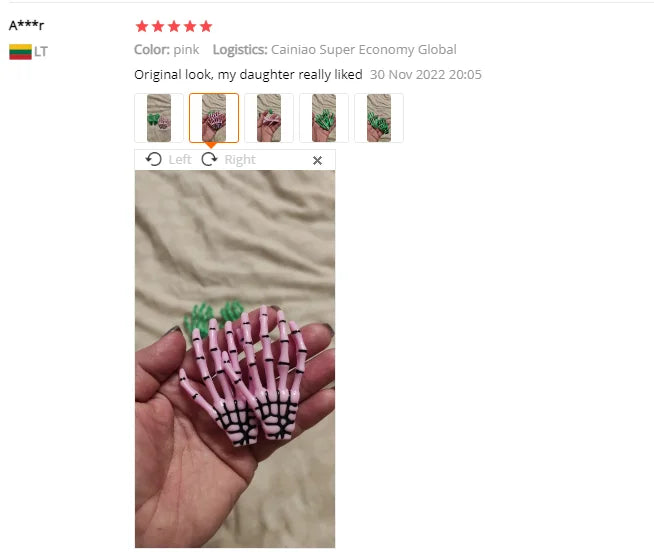Click the rotate left arrow icon
The image size is (654, 552).
click(x=153, y=159)
